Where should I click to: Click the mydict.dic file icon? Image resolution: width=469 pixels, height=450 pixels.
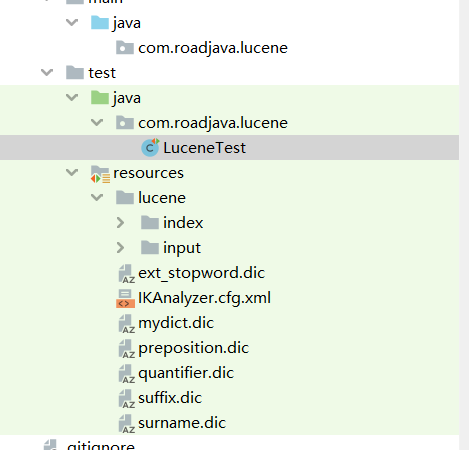click(127, 324)
